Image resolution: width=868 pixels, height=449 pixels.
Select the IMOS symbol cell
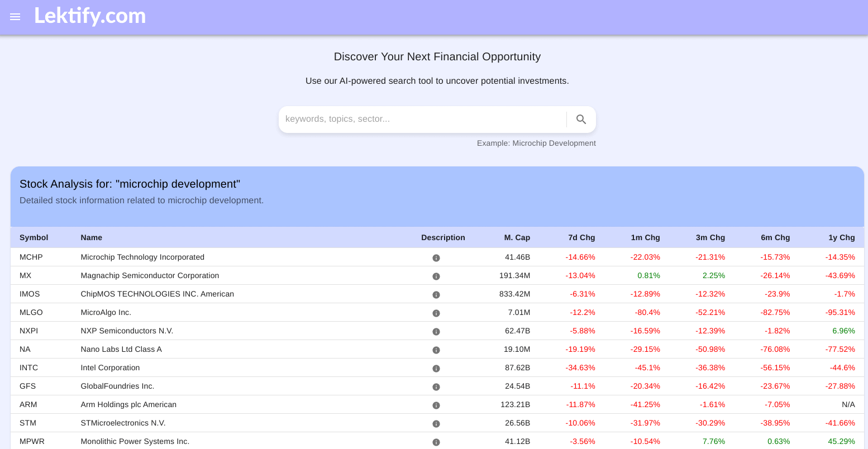coord(30,294)
